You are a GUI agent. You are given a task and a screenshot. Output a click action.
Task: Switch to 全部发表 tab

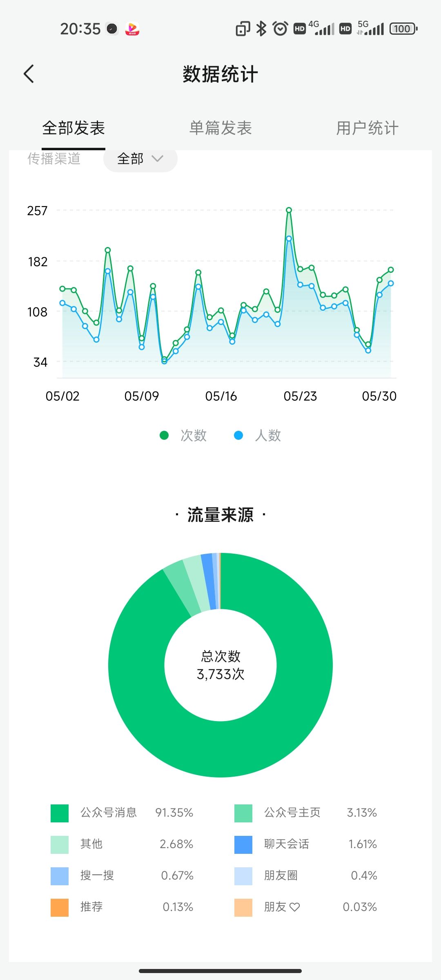73,128
